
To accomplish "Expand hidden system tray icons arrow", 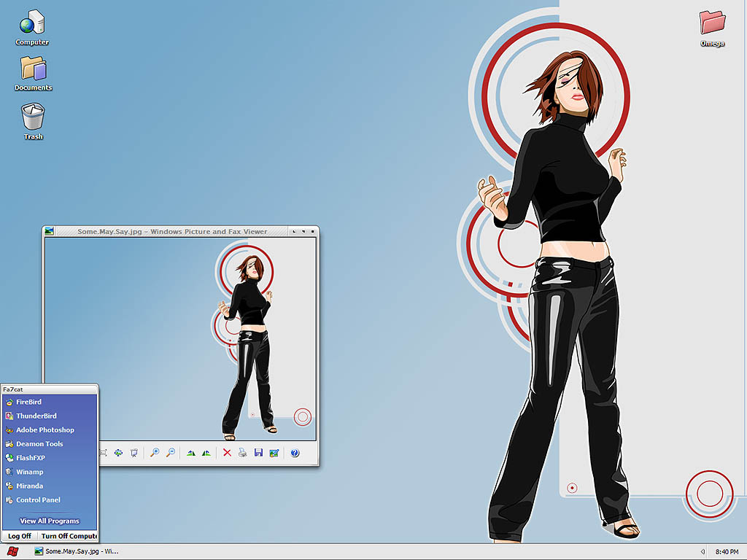I will click(703, 551).
